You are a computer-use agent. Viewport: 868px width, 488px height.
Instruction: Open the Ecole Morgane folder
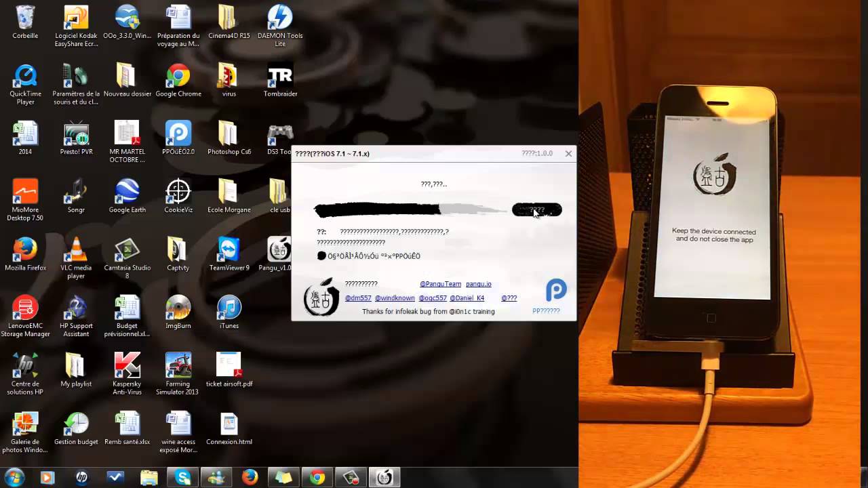point(229,197)
